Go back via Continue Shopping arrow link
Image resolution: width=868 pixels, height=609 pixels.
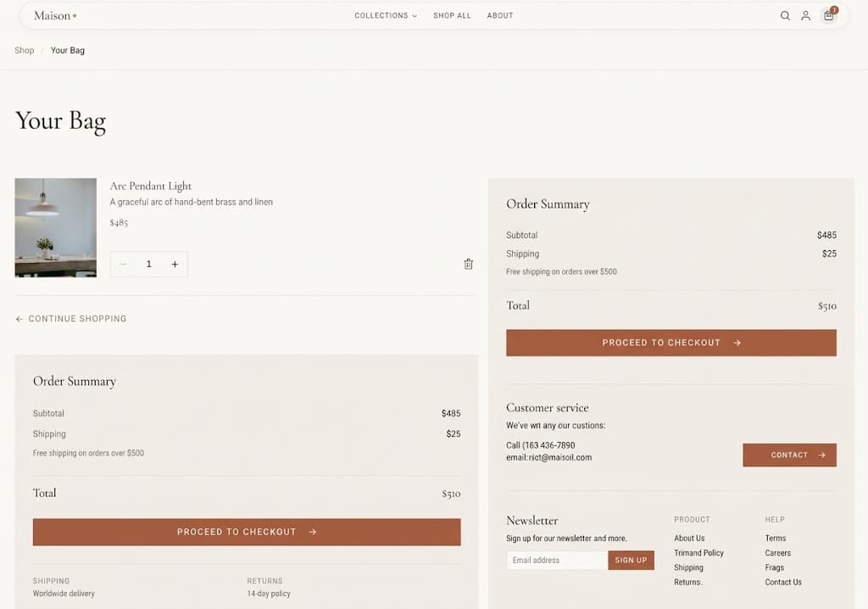click(x=71, y=319)
